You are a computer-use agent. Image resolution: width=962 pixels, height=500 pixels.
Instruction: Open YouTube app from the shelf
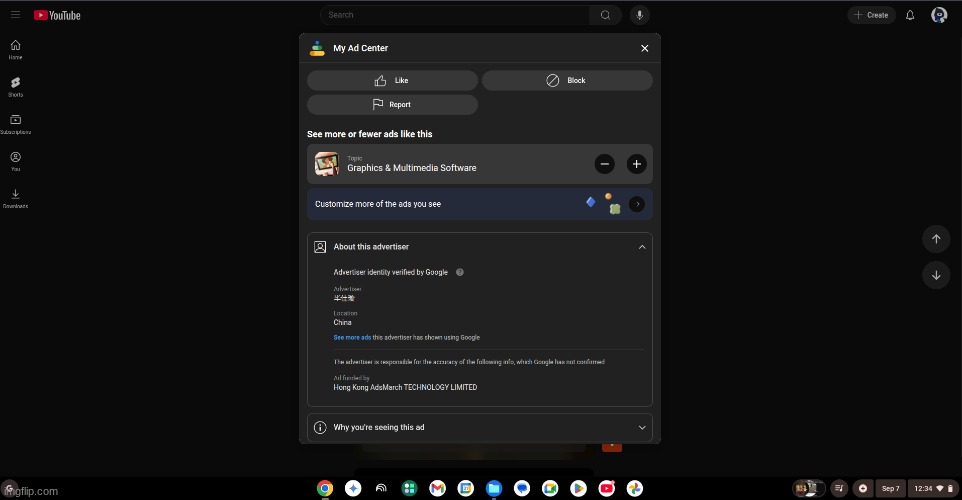[x=607, y=488]
